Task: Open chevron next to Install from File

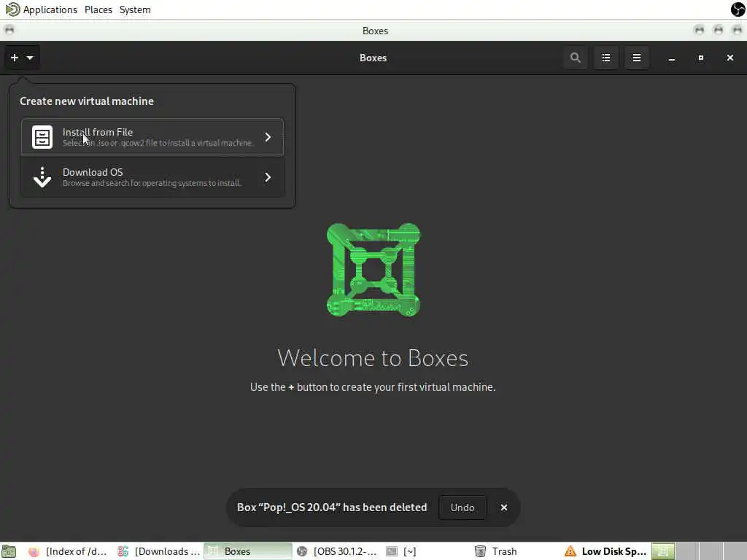Action: 268,137
